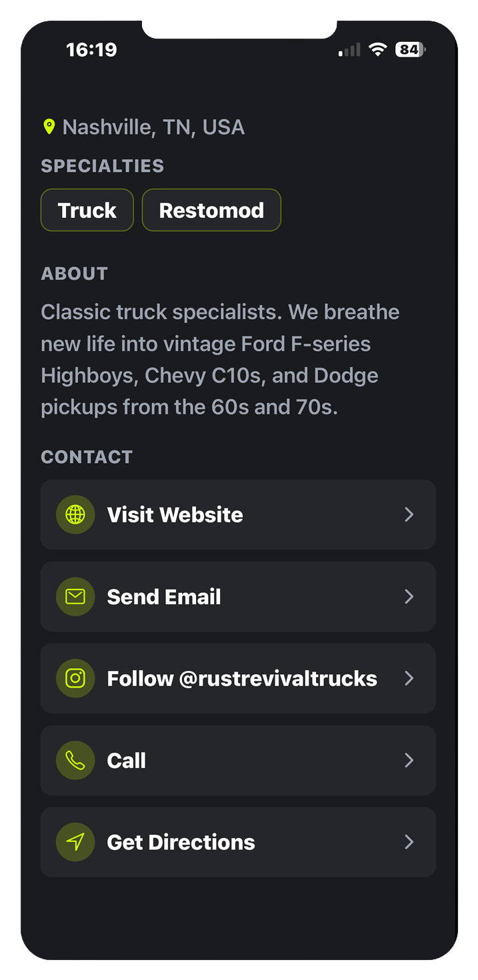This screenshot has height=980, width=478.
Task: Tap the Instagram icon for @rustrevivaltrucks
Action: coord(75,679)
